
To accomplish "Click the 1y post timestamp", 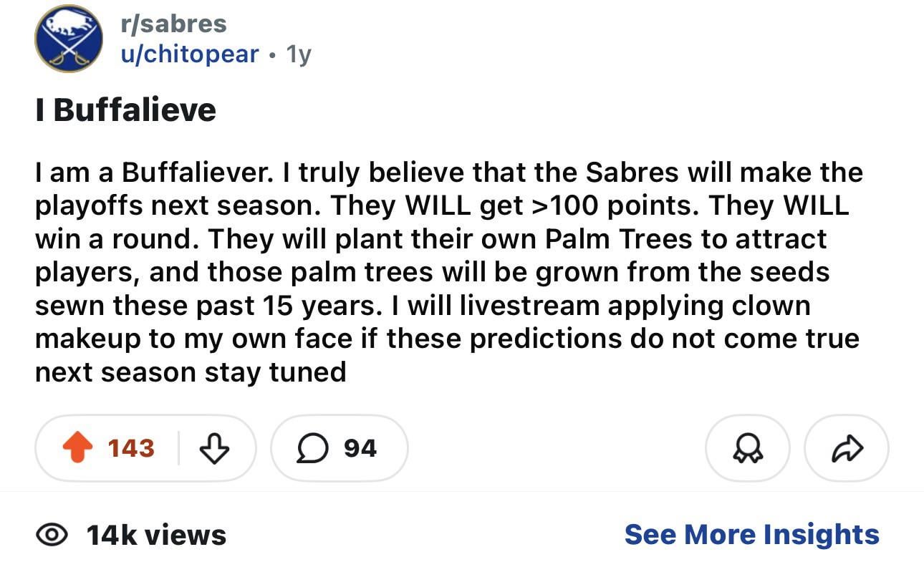I will [299, 54].
